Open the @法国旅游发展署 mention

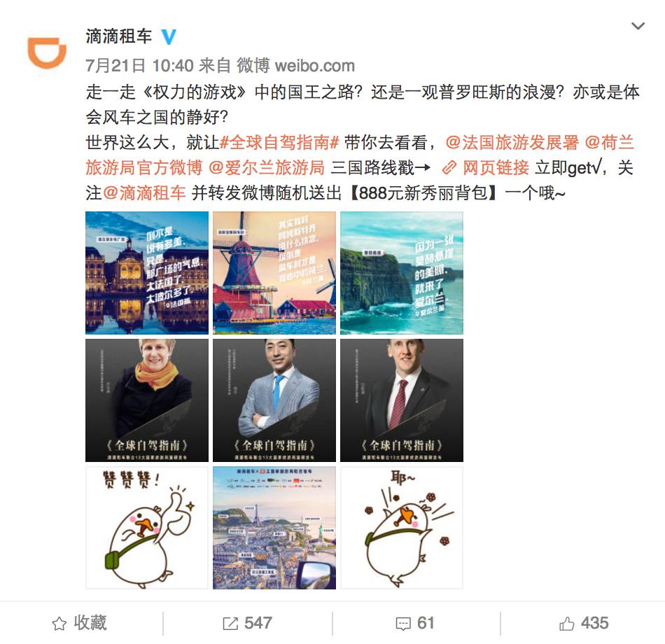pyautogui.click(x=512, y=143)
